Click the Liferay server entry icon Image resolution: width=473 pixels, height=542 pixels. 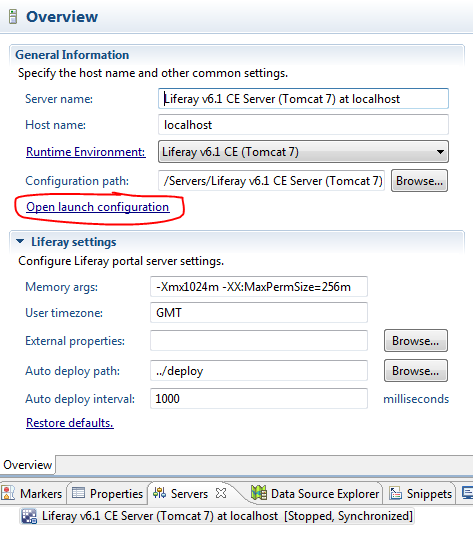pyautogui.click(x=29, y=516)
